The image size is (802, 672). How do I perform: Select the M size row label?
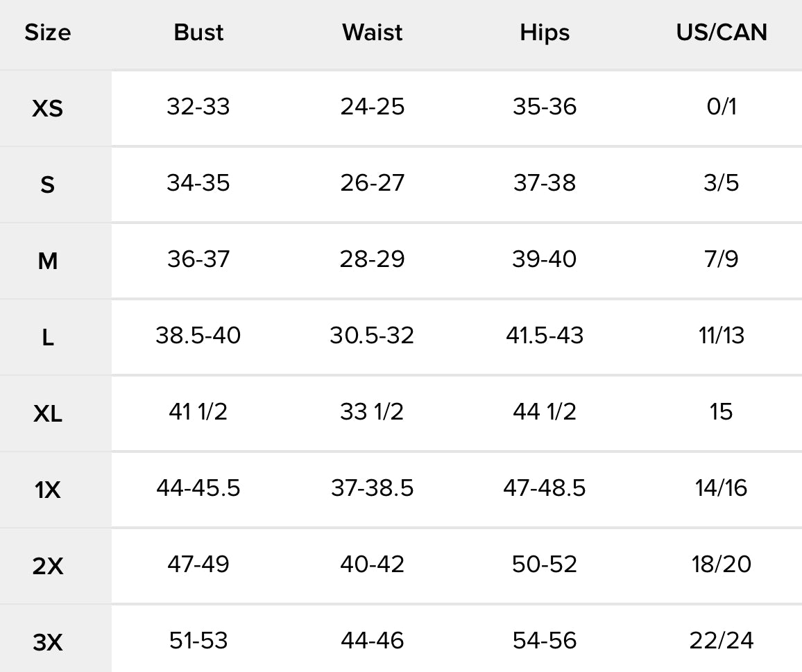pos(47,261)
